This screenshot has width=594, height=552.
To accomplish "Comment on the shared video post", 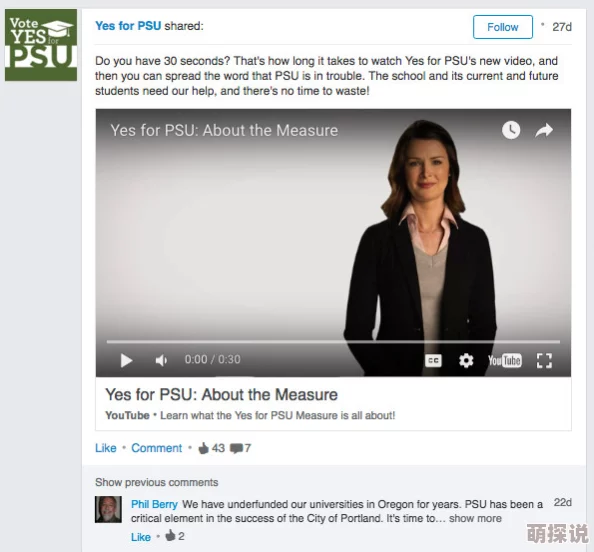I will [156, 448].
